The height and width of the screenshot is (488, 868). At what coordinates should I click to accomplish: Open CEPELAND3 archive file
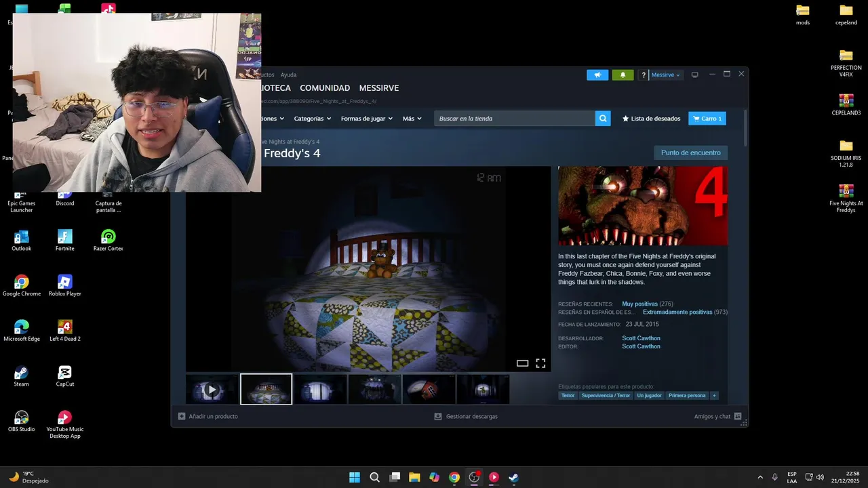point(846,104)
